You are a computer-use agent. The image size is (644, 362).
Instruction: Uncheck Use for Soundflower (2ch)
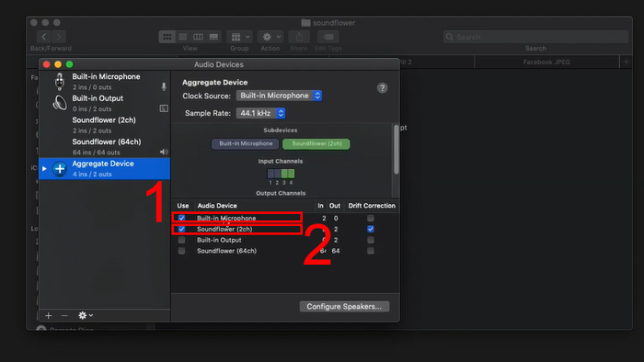coord(181,229)
